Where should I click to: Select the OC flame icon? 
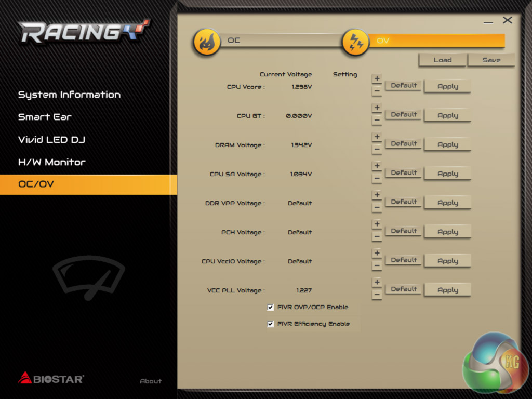pyautogui.click(x=206, y=42)
